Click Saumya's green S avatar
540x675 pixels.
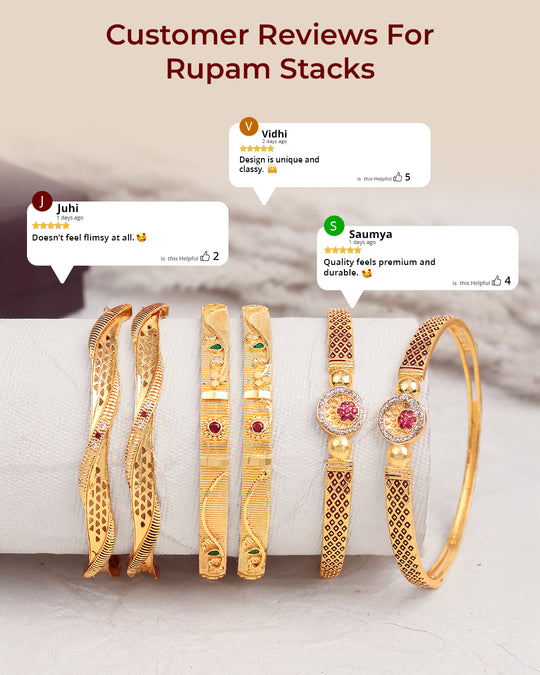click(334, 226)
